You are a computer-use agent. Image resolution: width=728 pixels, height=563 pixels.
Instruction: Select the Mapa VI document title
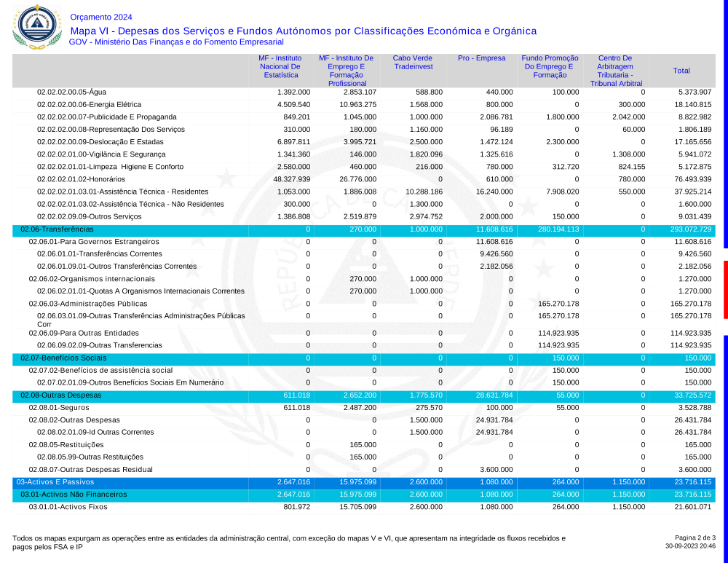(303, 31)
